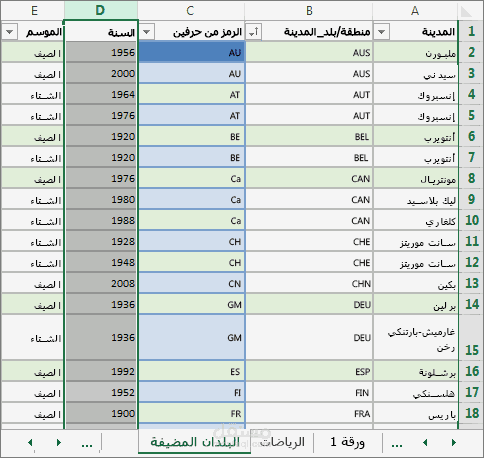The width and height of the screenshot is (484, 458).
Task: Select the year 2000 cell
Action: (101, 73)
